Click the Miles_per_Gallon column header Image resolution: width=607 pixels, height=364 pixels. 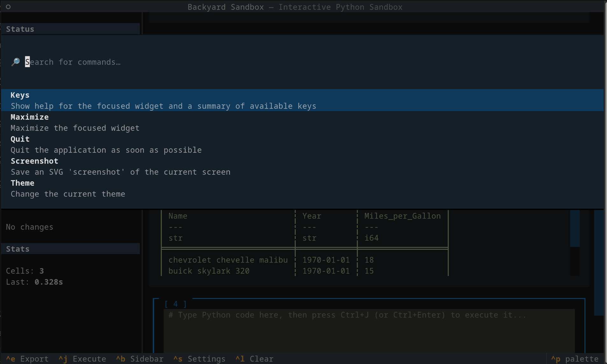point(402,216)
